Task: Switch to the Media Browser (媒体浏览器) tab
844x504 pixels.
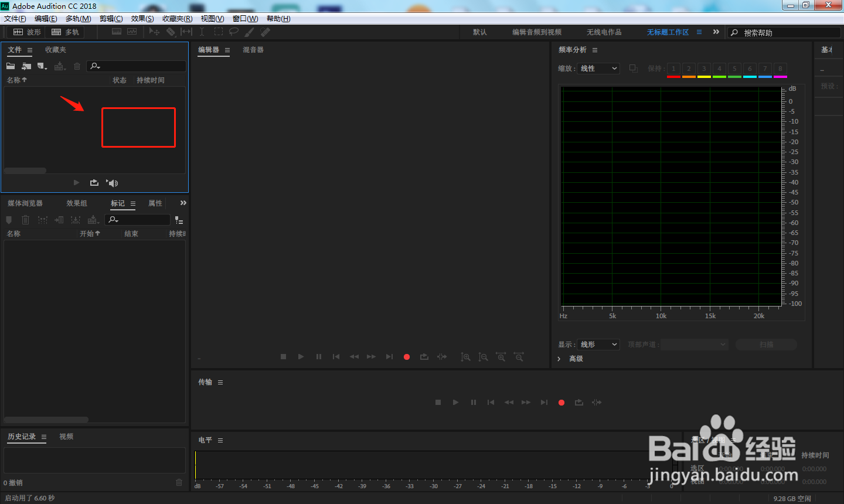Action: 25,203
